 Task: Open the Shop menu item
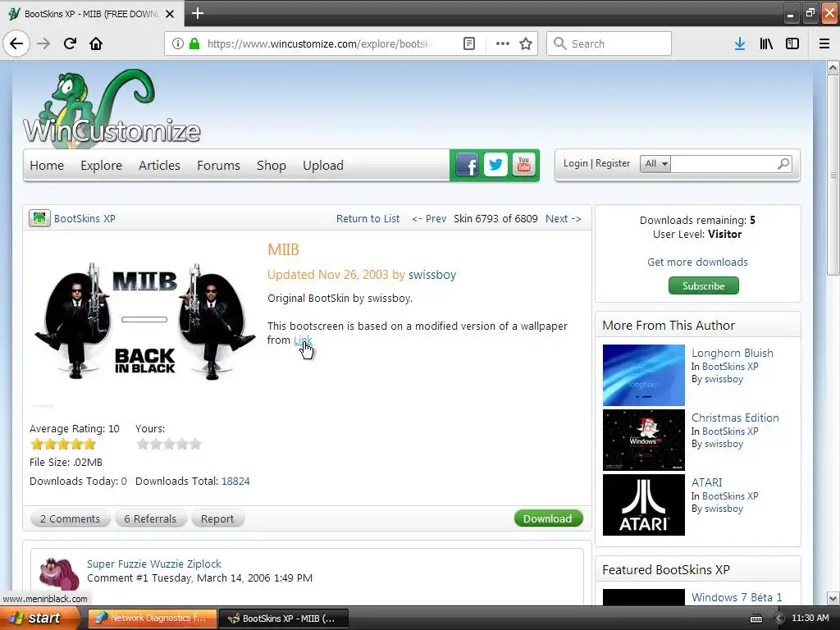[x=271, y=165]
